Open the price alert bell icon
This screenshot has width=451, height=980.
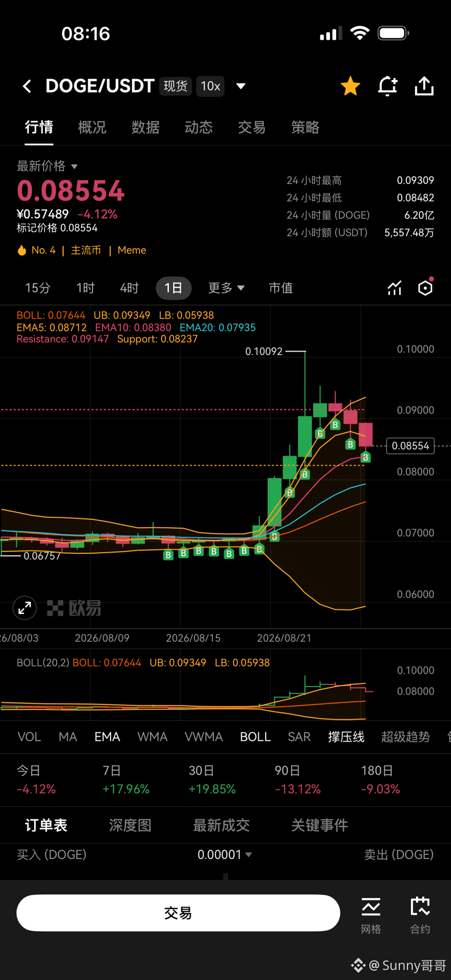click(387, 86)
